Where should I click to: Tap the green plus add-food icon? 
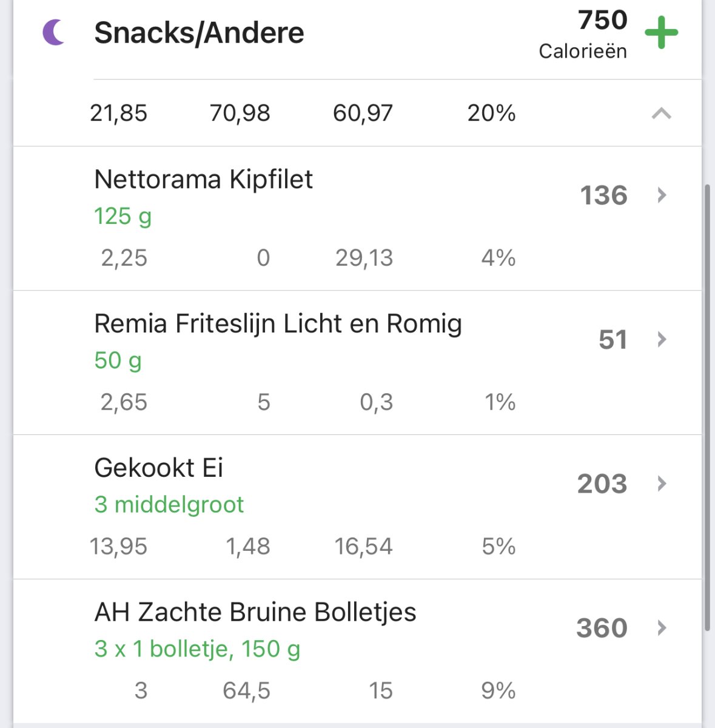point(661,33)
